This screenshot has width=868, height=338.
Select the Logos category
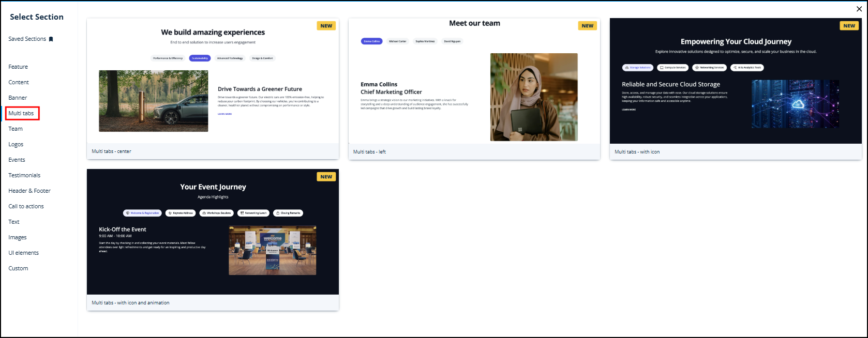pos(16,144)
